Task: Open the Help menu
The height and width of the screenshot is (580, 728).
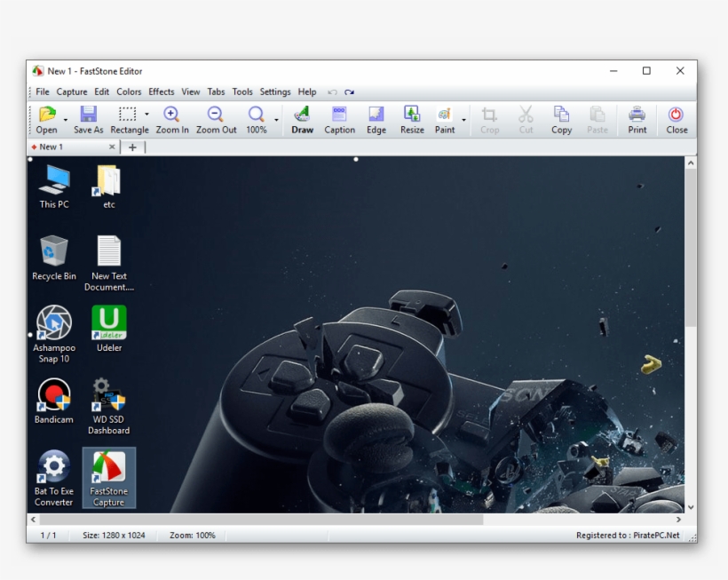Action: pyautogui.click(x=307, y=92)
